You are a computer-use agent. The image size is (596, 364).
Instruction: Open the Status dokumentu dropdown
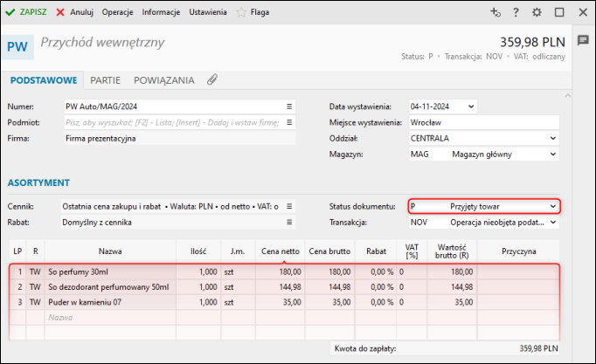tap(552, 206)
